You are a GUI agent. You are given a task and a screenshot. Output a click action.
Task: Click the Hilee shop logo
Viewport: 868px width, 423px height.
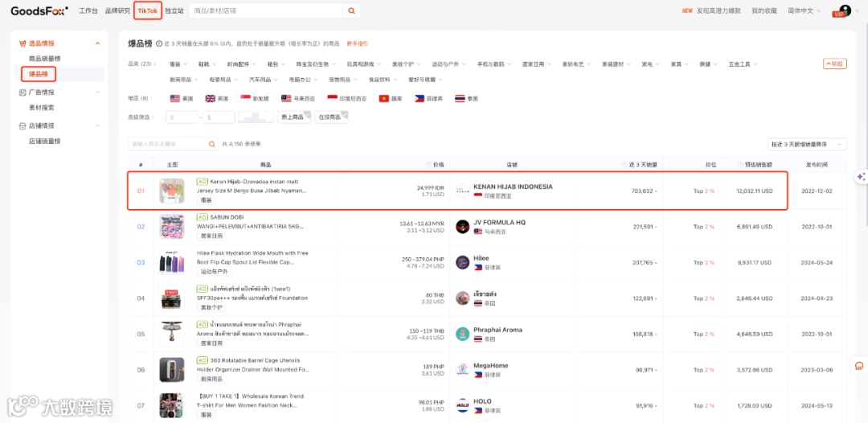(462, 262)
